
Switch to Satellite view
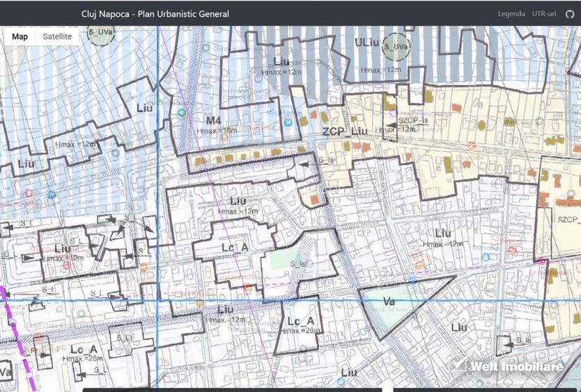point(57,37)
